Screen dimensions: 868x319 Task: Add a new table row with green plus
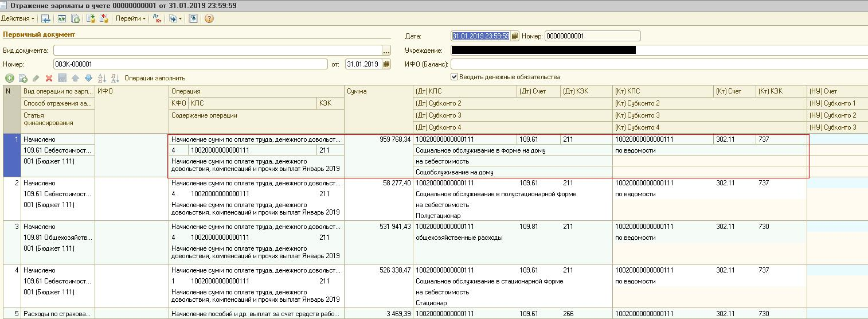coord(10,78)
